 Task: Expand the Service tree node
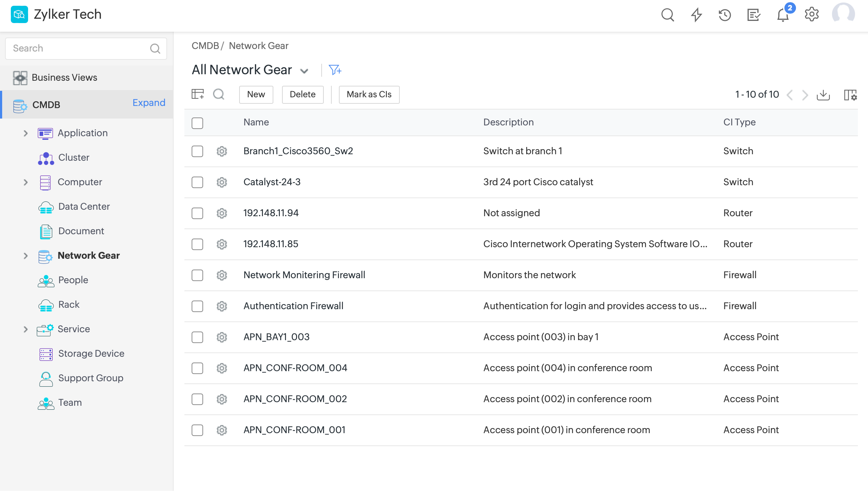pyautogui.click(x=26, y=329)
